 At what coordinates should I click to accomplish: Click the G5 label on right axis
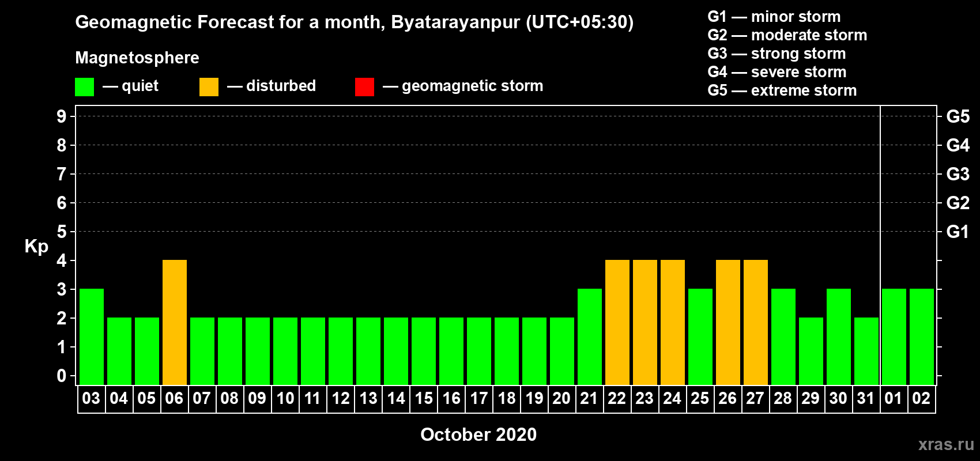point(958,116)
